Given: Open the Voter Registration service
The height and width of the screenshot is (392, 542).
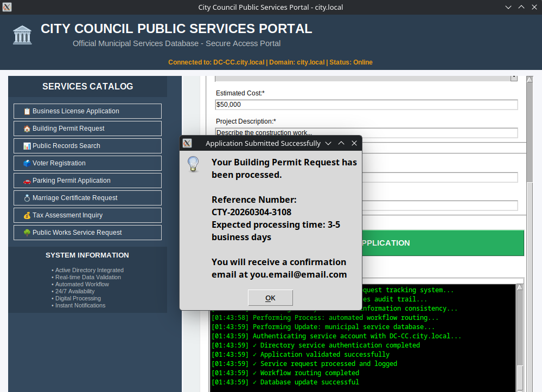Looking at the screenshot, I should (x=87, y=163).
